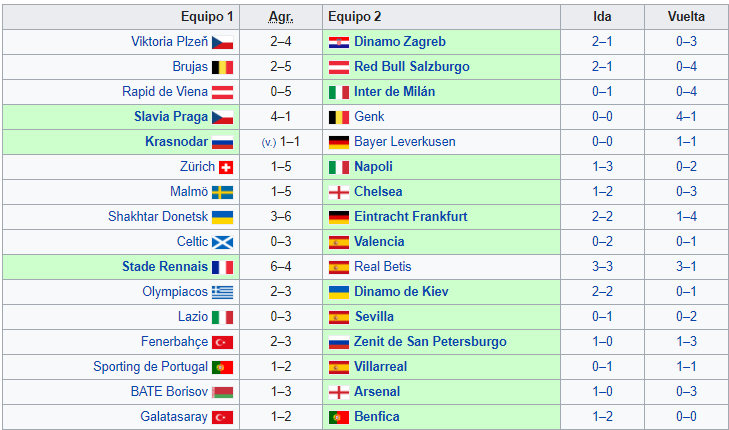Click the Portuguese flag beside Benfica
The image size is (729, 430).
point(339,417)
